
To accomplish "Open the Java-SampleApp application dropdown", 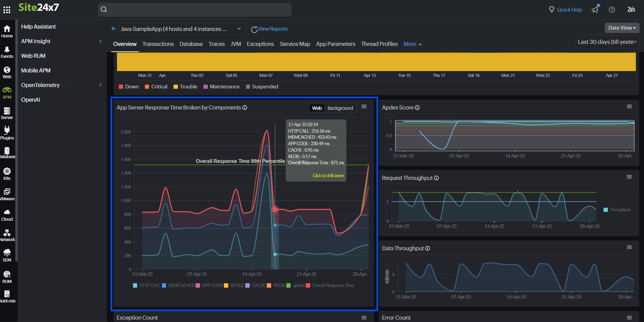I will pyautogui.click(x=181, y=29).
